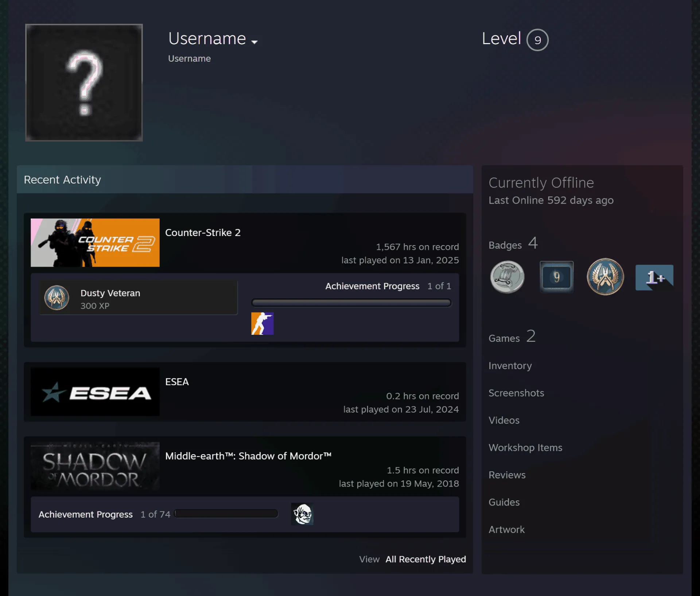Image resolution: width=700 pixels, height=596 pixels.
Task: Open the Screenshots link
Action: tap(516, 393)
